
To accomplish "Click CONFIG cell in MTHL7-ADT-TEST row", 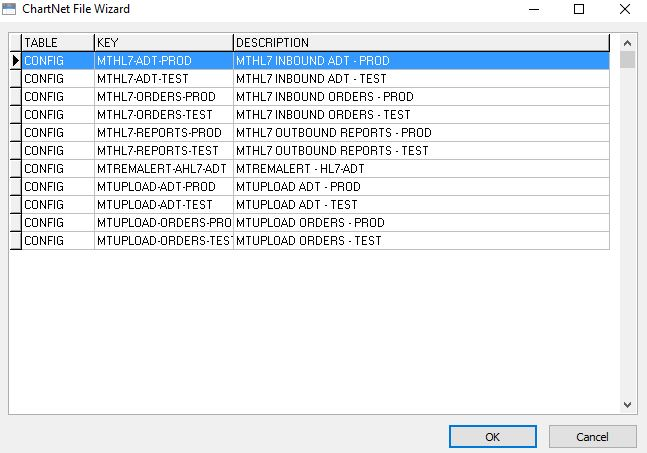I will click(58, 78).
